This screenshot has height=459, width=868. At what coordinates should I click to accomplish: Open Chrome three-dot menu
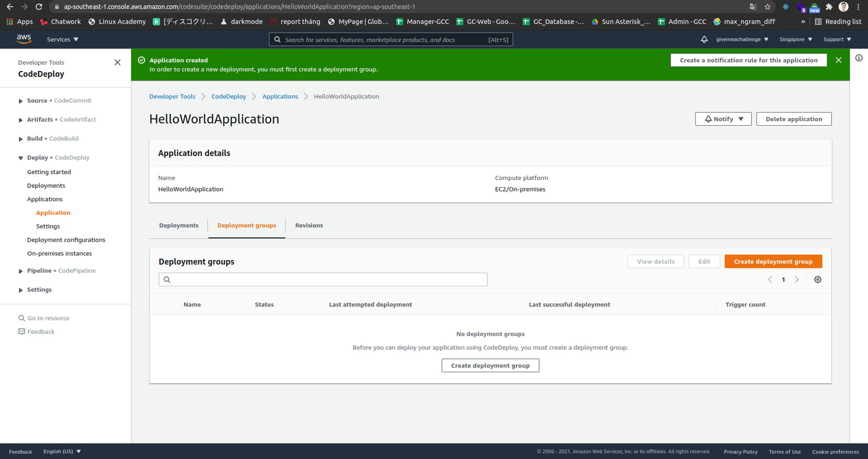point(859,7)
